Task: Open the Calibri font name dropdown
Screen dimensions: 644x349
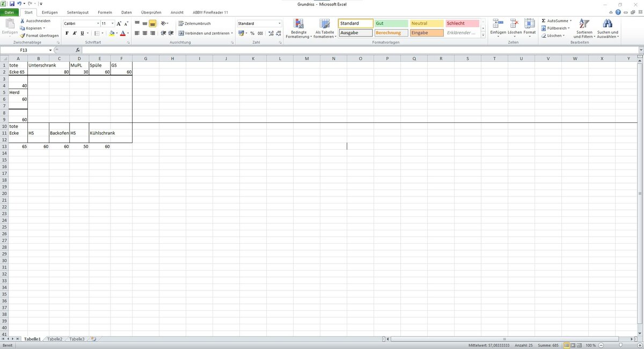Action: (x=98, y=24)
